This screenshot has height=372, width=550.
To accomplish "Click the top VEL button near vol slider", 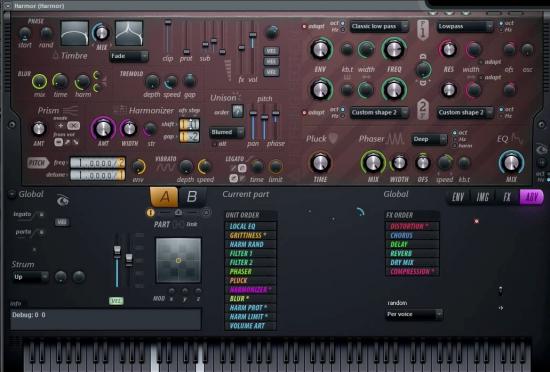I will pos(271,51).
